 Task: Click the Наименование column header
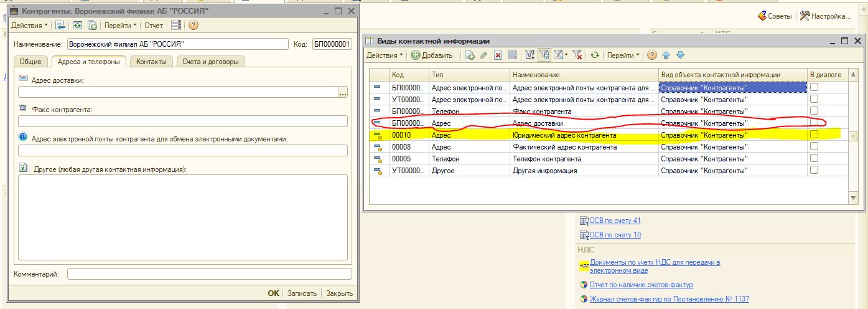584,75
